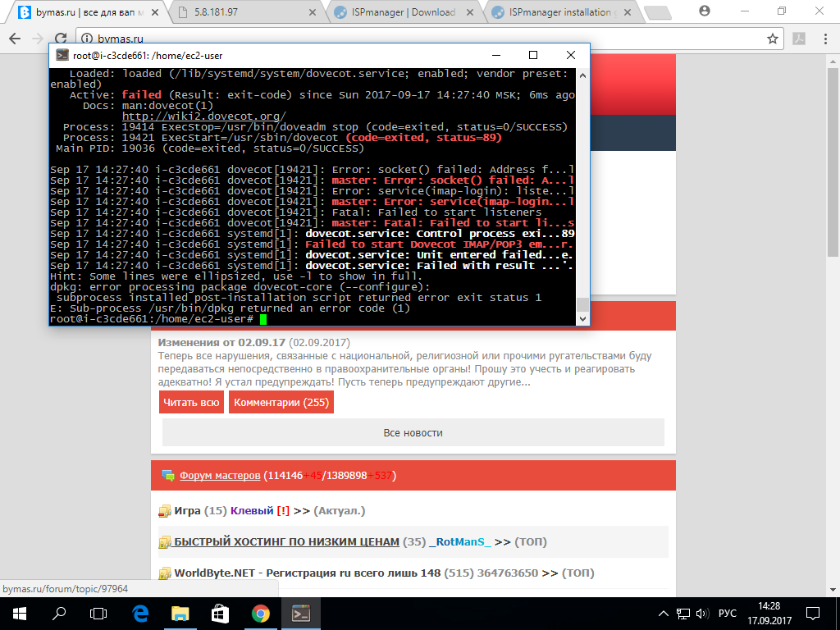This screenshot has width=840, height=630.
Task: Switch the РУС input language indicator
Action: click(728, 614)
